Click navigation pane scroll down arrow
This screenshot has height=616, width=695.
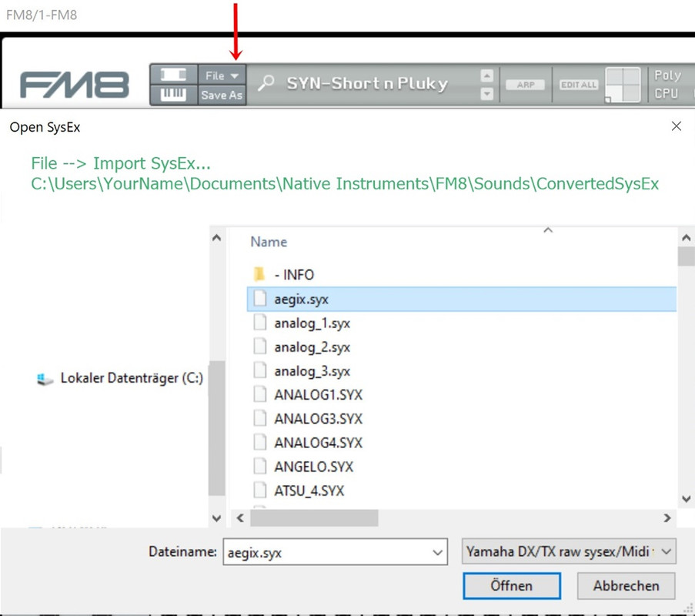click(x=216, y=518)
